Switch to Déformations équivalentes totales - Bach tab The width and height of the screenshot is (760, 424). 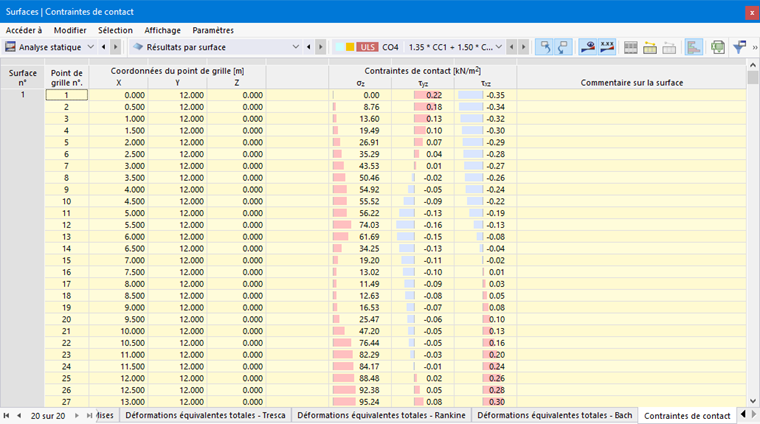pyautogui.click(x=554, y=415)
